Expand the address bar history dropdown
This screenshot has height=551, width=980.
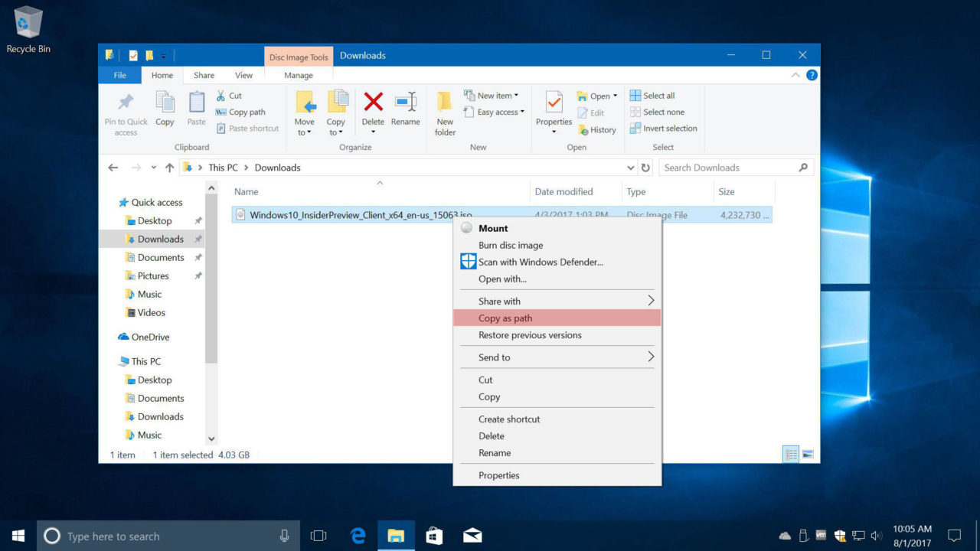point(631,168)
